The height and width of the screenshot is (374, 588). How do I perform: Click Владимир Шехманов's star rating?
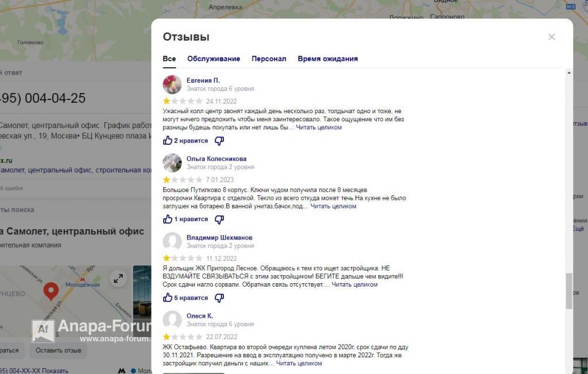[x=183, y=259]
